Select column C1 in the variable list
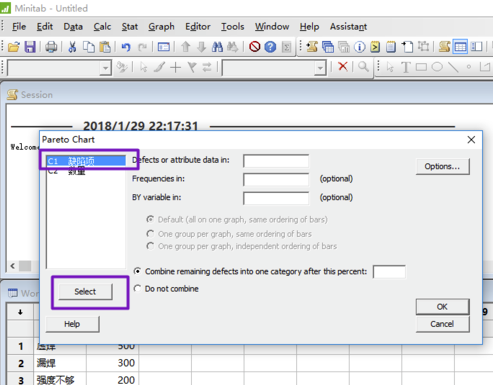 [86, 161]
